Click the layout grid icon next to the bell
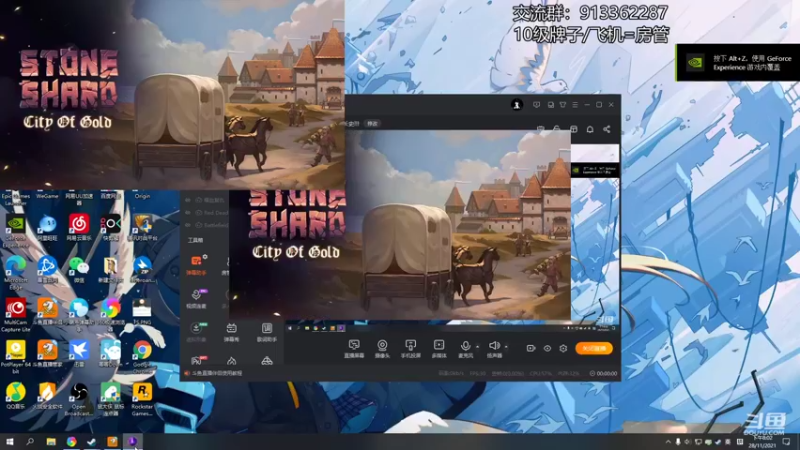The width and height of the screenshot is (800, 450). tap(573, 129)
